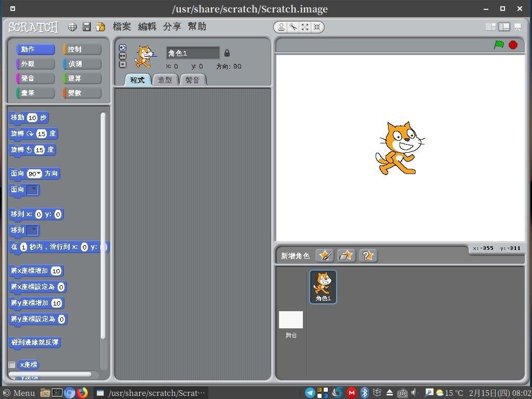
Task: Click the 碰到邊緣就反彈 block
Action: (35, 342)
